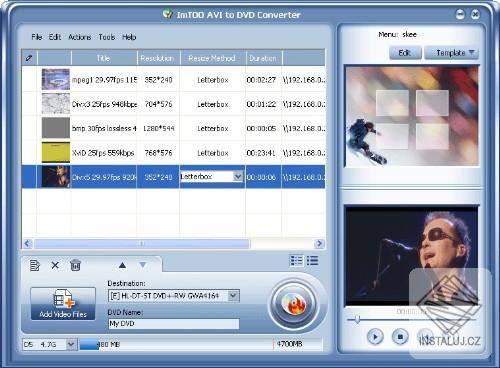The width and height of the screenshot is (500, 368).
Task: Click the 00:01:22 duration cell
Action: point(261,104)
